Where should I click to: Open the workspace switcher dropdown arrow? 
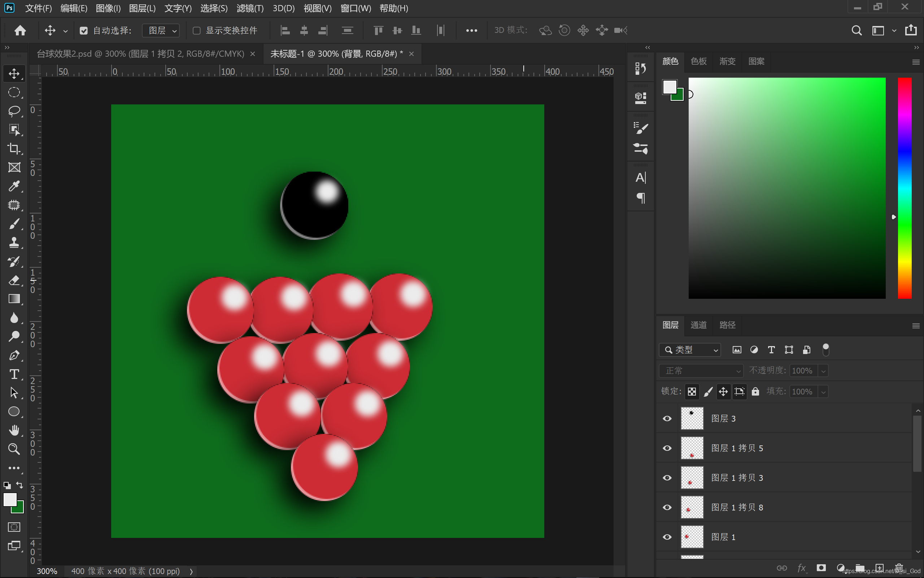(894, 31)
